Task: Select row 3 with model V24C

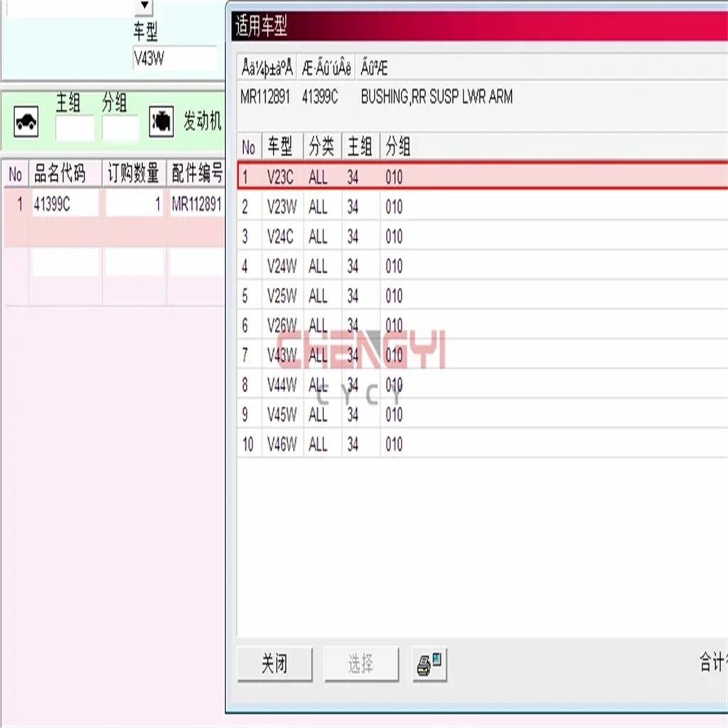Action: tap(483, 236)
